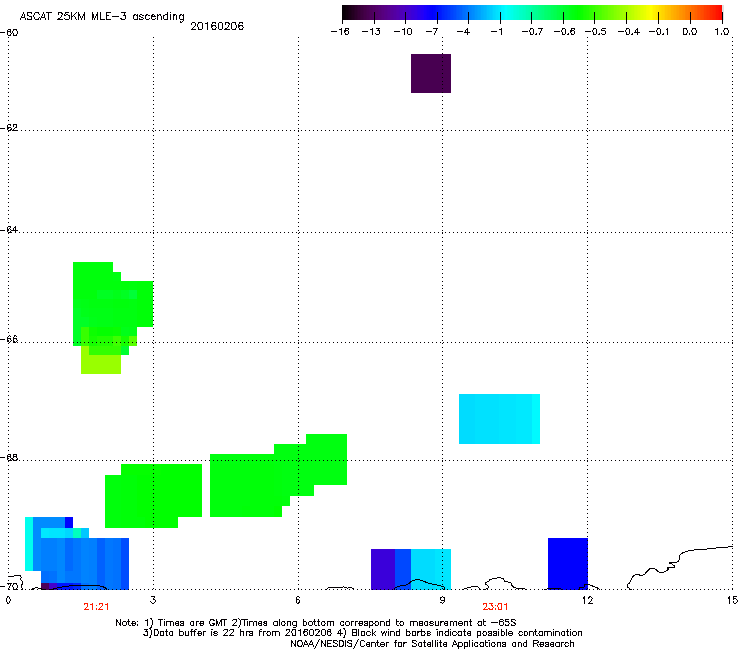Click the cyan data rectangle near latitude -67
This screenshot has width=740, height=650.
(x=499, y=419)
